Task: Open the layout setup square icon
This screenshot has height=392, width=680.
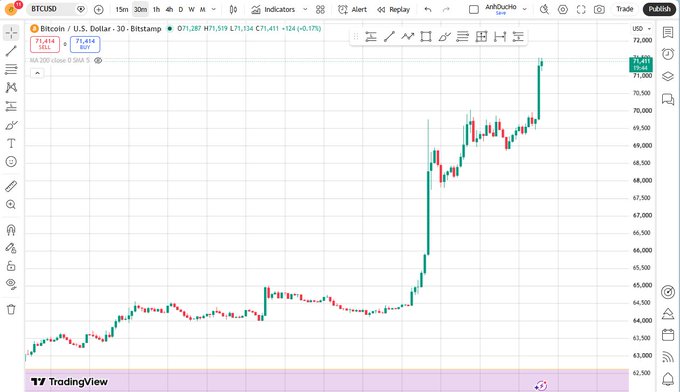Action: pyautogui.click(x=474, y=9)
